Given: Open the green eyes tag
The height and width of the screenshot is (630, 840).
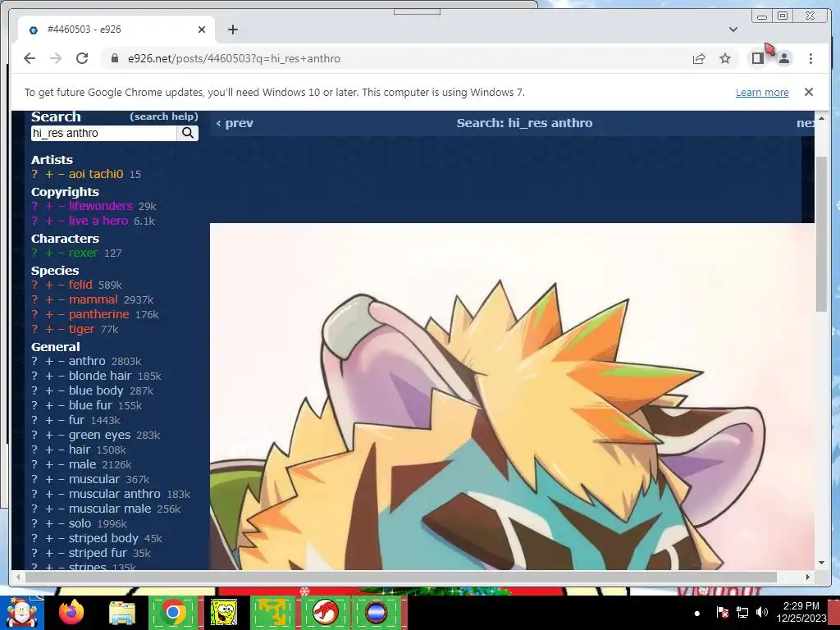Looking at the screenshot, I should point(99,435).
